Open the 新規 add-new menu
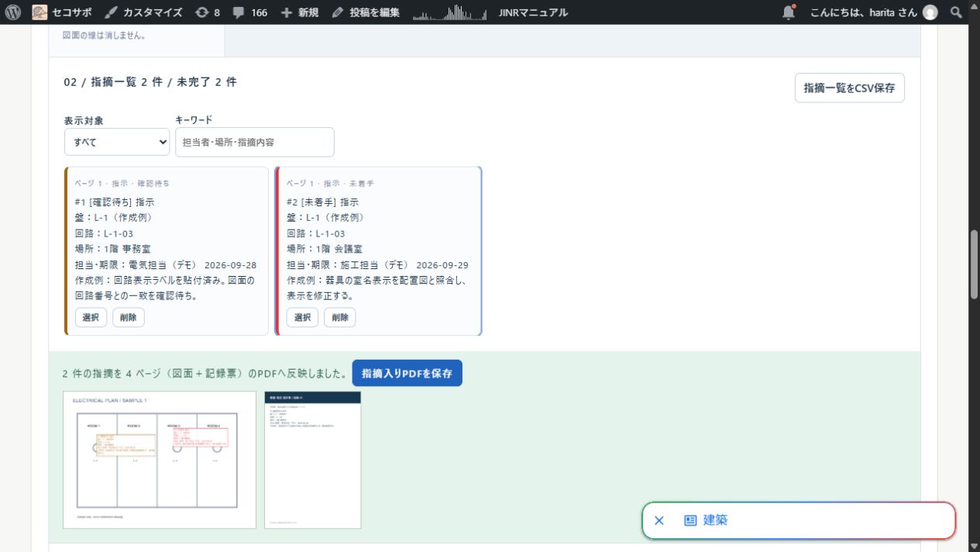The image size is (980, 552). tap(300, 12)
